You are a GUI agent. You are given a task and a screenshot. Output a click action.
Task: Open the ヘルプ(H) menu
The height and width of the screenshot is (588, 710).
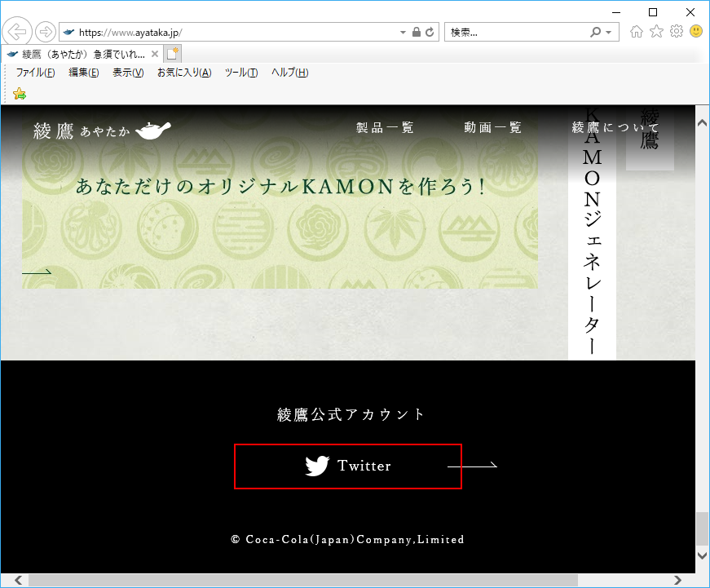coord(289,73)
